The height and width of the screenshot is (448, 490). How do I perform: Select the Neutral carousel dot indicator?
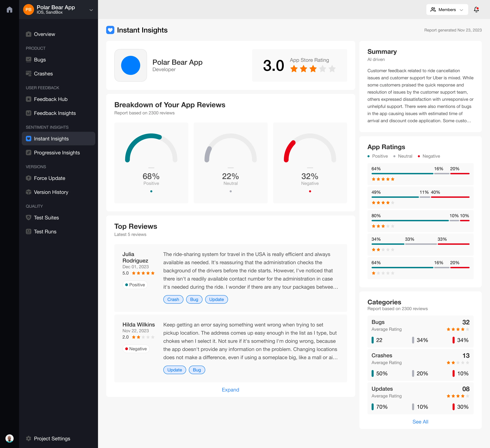231,191
